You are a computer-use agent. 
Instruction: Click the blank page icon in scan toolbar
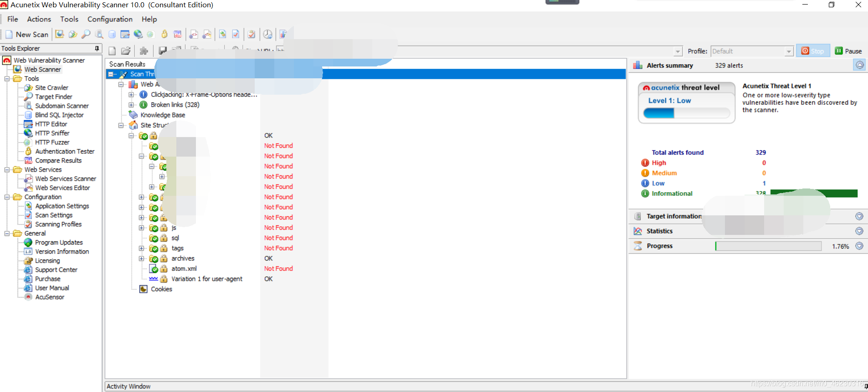tap(112, 51)
